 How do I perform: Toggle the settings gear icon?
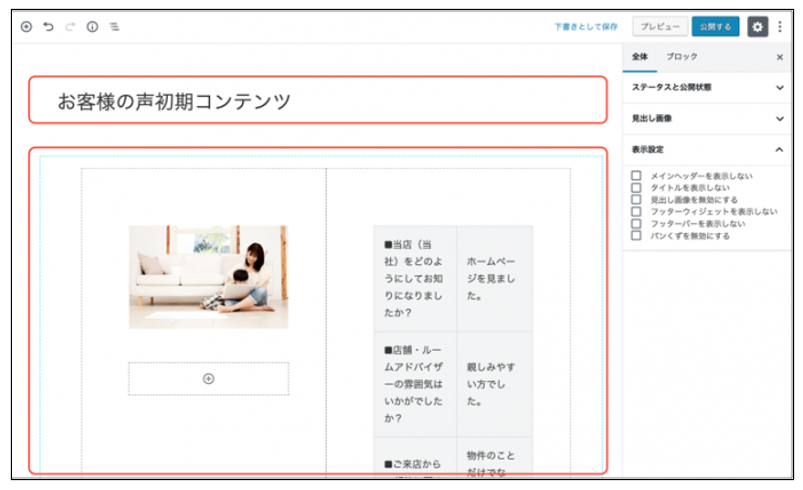click(x=757, y=27)
